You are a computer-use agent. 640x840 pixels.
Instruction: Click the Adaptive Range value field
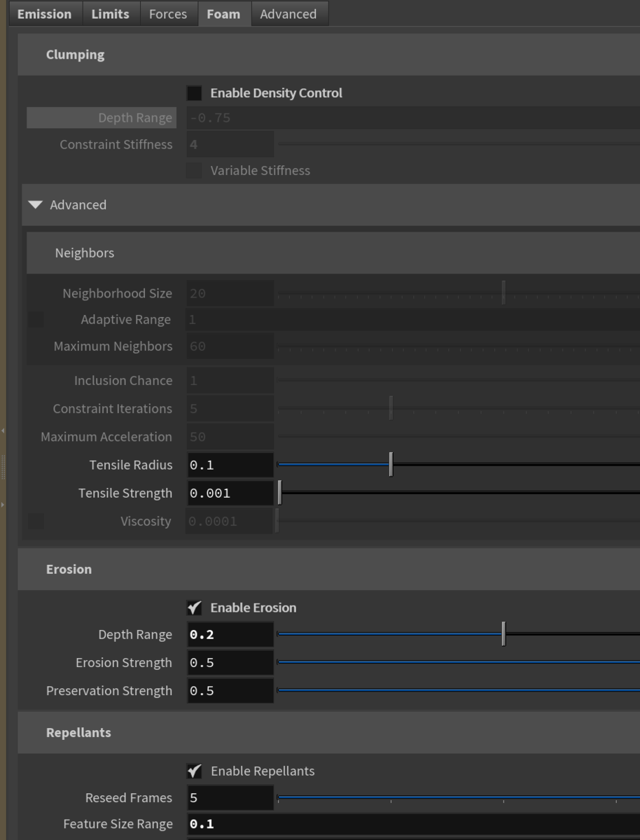click(413, 320)
